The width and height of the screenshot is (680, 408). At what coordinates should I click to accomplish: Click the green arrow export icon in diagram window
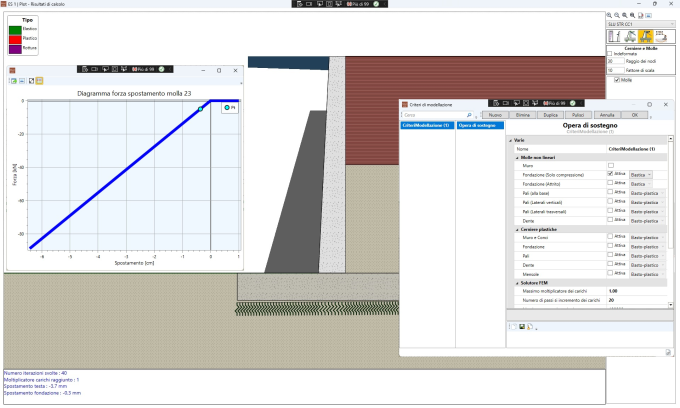click(13, 81)
